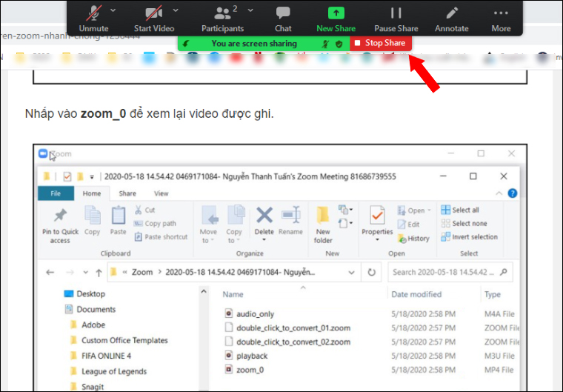Open the More options menu
This screenshot has width=563, height=392.
tap(501, 13)
